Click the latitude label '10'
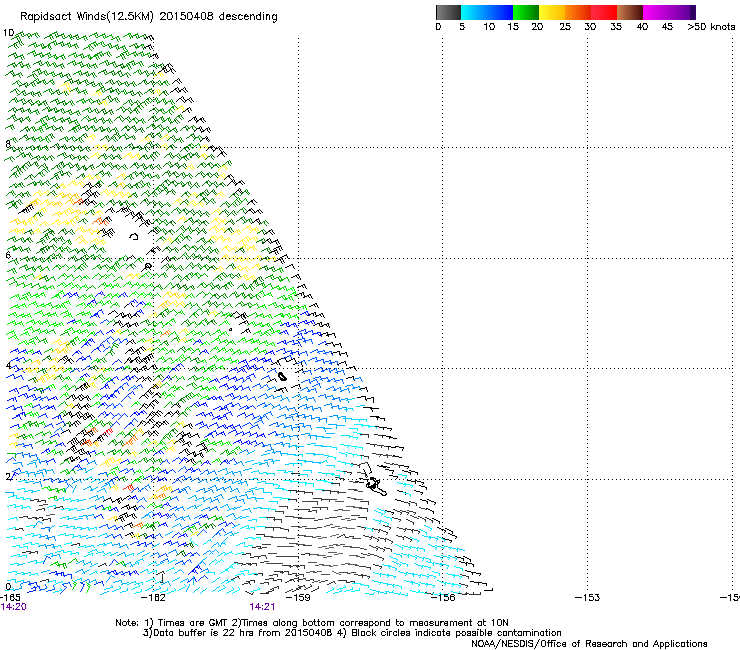 (x=8, y=33)
